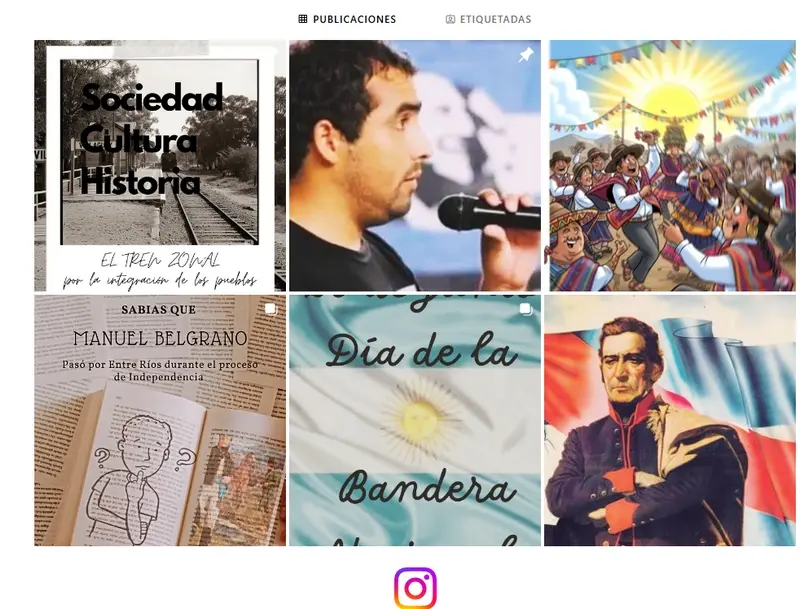800x609 pixels.
Task: Open the painted general portrait post
Action: coord(670,420)
